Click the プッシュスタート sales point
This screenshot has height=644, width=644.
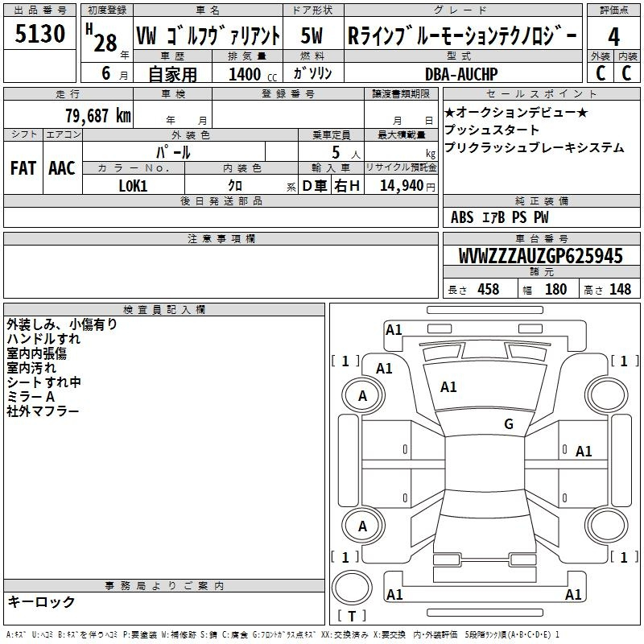[x=492, y=130]
